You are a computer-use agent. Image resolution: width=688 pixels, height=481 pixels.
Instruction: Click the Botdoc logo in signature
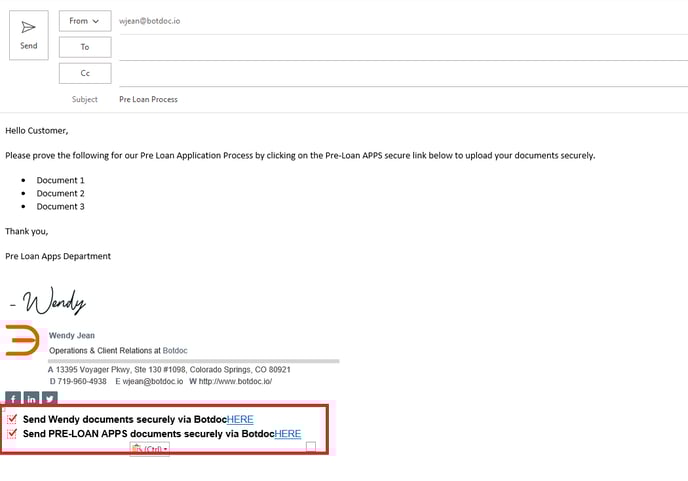coord(22,341)
